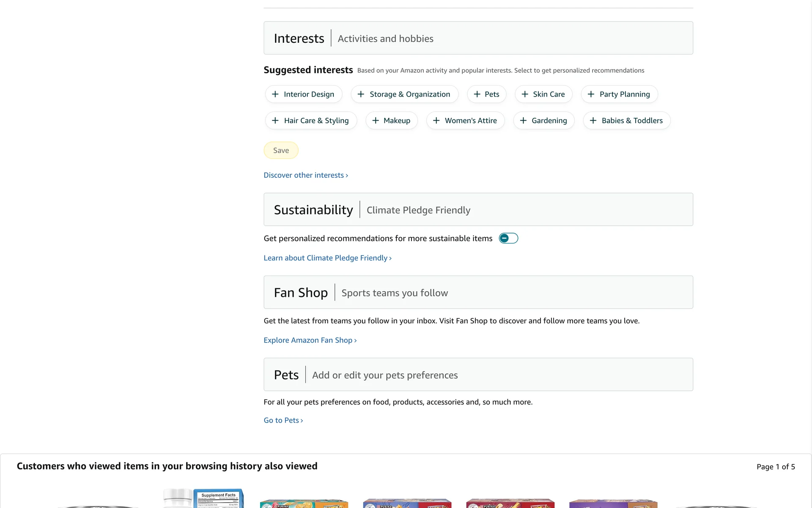Add Storage & Organization interest
The height and width of the screenshot is (508, 812).
404,94
